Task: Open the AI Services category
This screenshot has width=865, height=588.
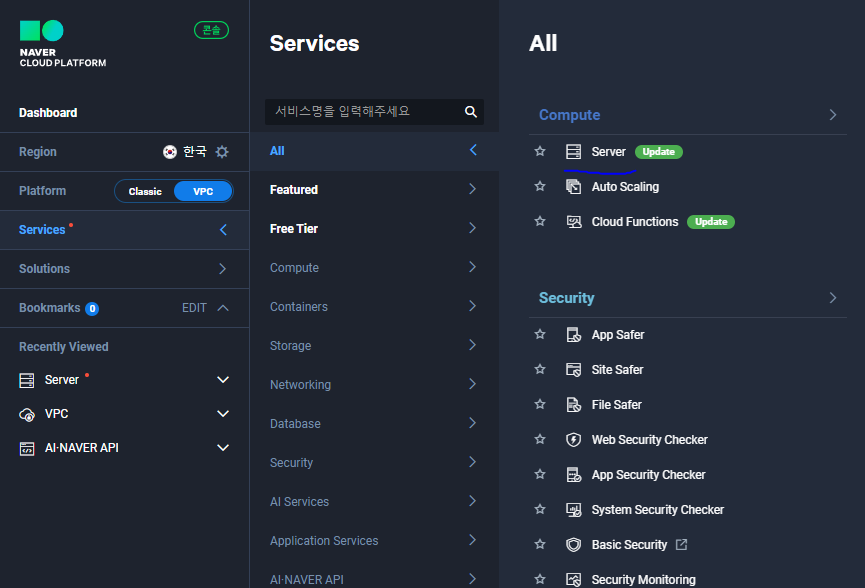Action: [374, 502]
